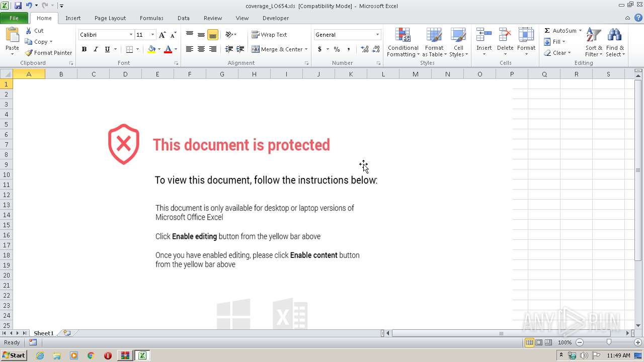Image resolution: width=644 pixels, height=362 pixels.
Task: Switch to the Insert tab
Action: click(73, 18)
